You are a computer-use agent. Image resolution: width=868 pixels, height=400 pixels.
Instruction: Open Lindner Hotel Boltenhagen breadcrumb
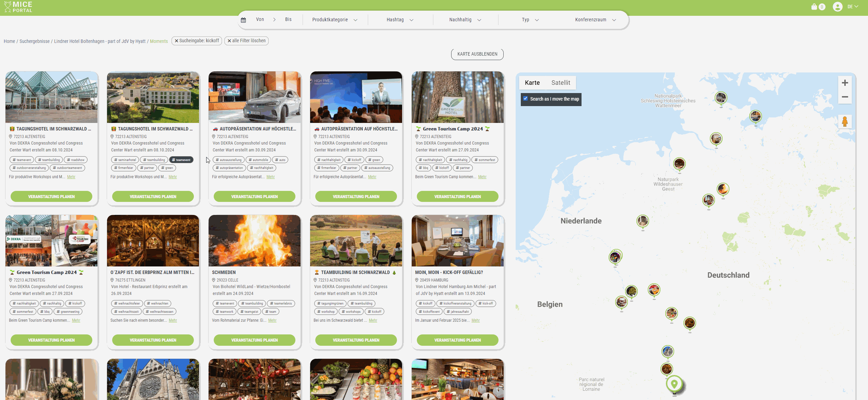coord(100,41)
